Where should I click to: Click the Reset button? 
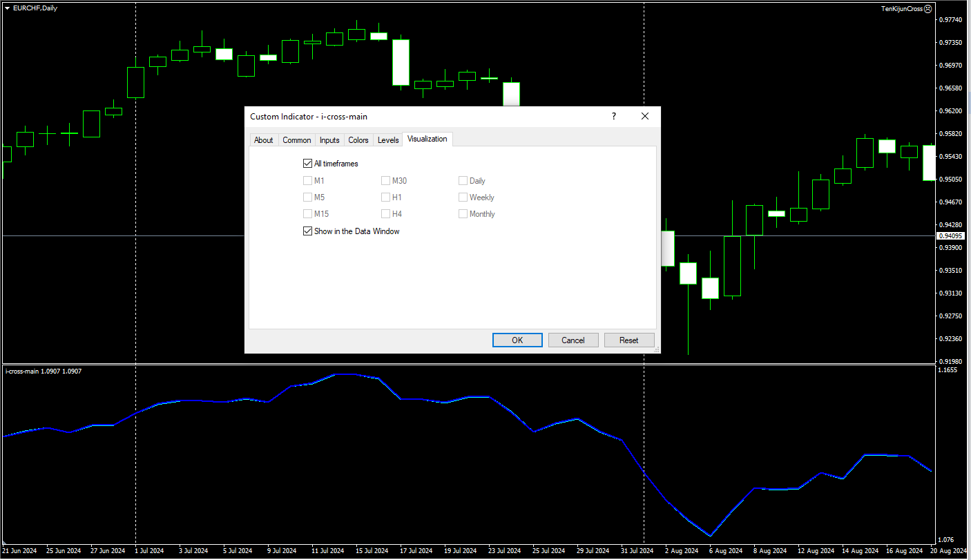tap(628, 340)
